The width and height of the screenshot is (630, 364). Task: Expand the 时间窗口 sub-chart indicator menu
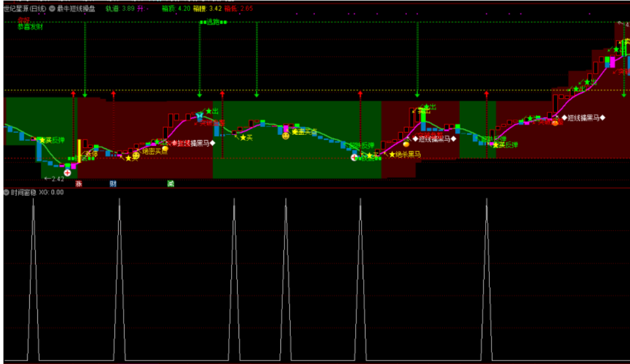6,192
